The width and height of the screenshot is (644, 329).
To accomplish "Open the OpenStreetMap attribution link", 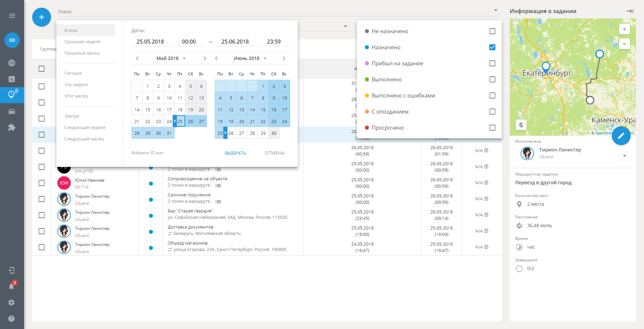I will [x=604, y=133].
